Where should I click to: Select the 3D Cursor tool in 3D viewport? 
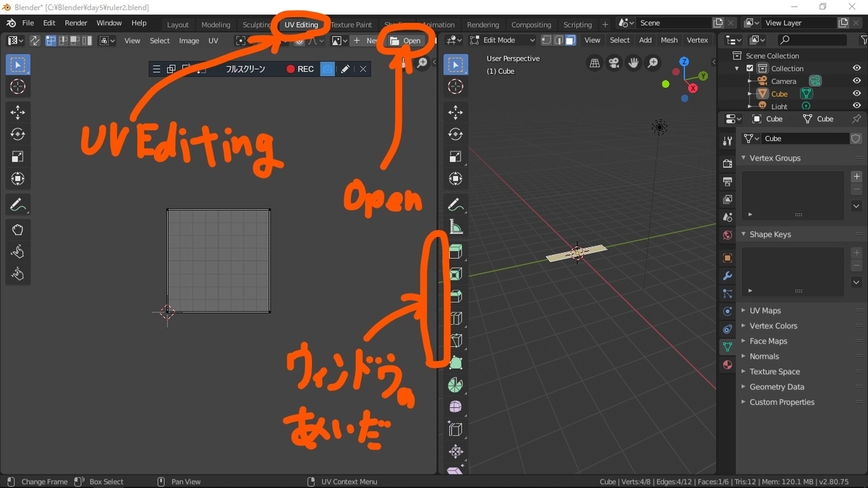click(456, 87)
